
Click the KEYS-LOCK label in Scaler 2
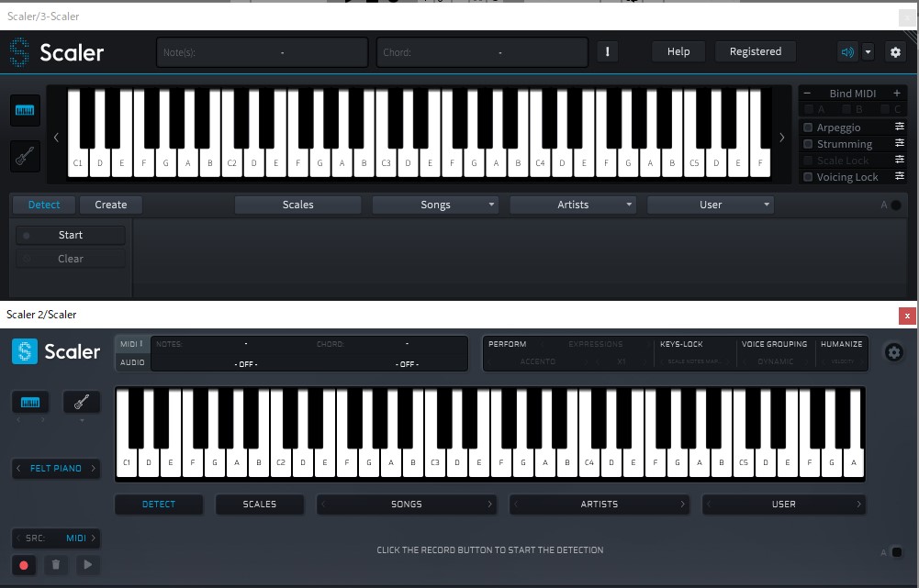click(681, 344)
